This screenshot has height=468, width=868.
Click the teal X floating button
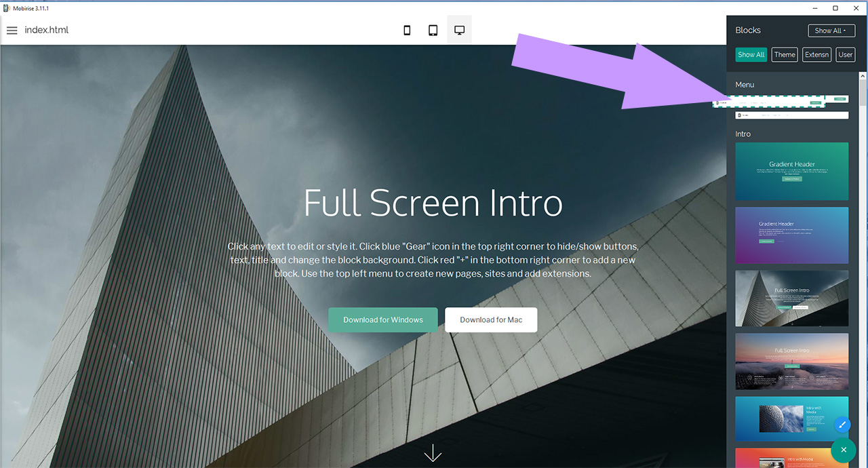click(x=844, y=450)
